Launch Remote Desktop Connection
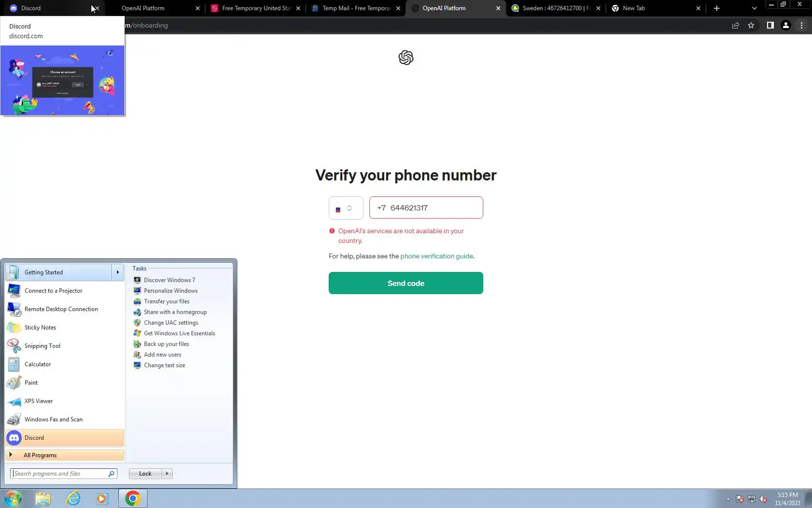Image resolution: width=812 pixels, height=508 pixels. pyautogui.click(x=65, y=309)
